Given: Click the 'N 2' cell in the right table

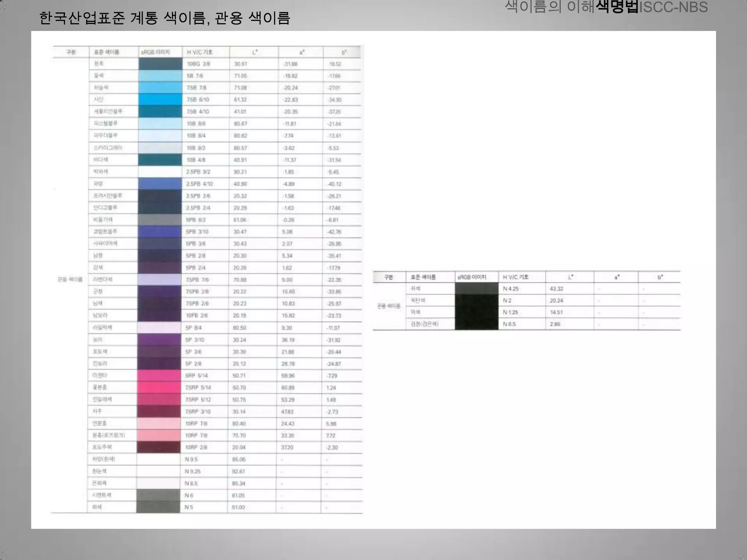Looking at the screenshot, I should click(x=507, y=300).
